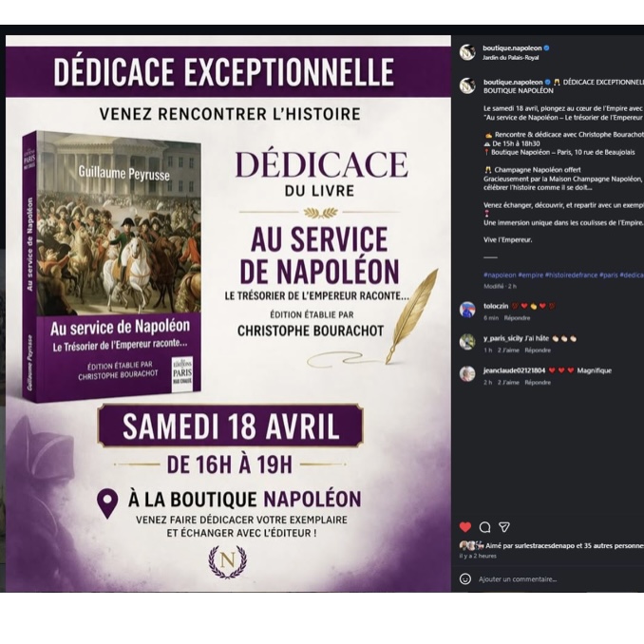The width and height of the screenshot is (644, 644).
Task: View the 35 autres personnes likes list
Action: [615, 546]
